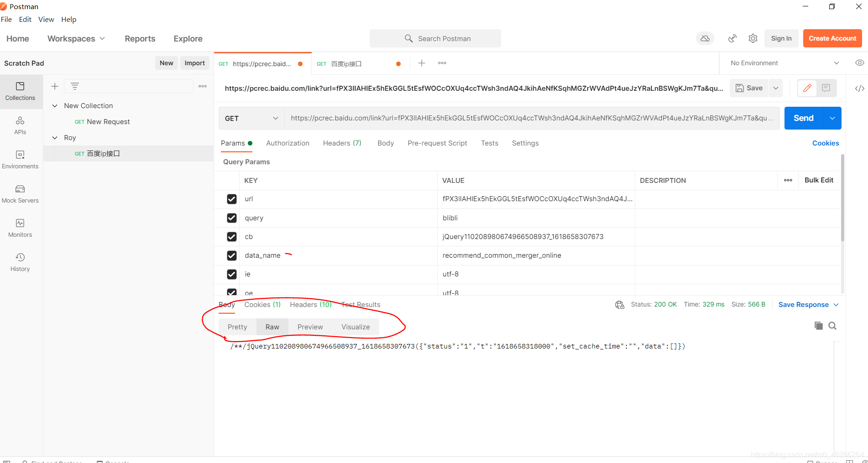Open the Cookies link
This screenshot has width=868, height=463.
tap(826, 143)
